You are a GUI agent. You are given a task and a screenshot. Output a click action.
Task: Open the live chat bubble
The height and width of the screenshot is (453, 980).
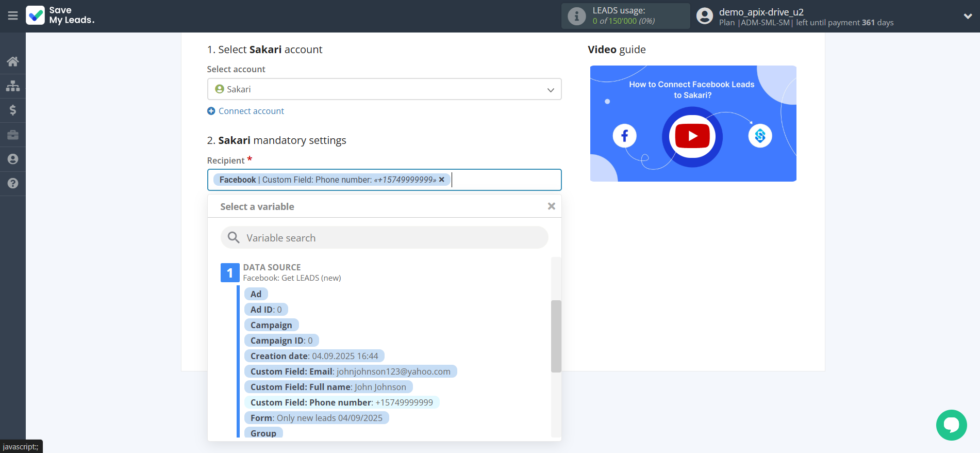click(x=951, y=425)
